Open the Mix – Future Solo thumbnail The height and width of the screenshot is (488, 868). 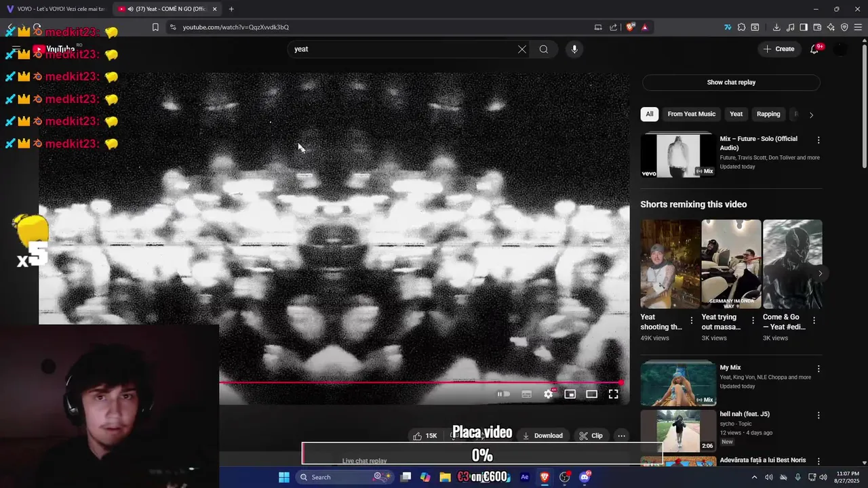[x=678, y=156]
